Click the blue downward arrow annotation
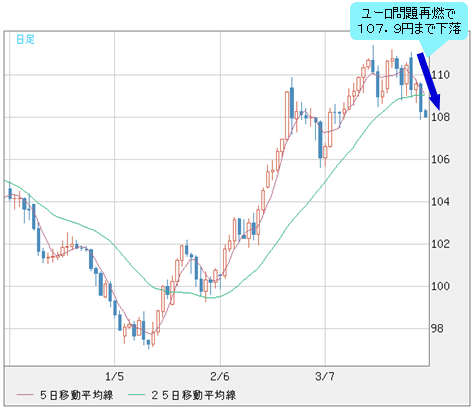This screenshot has width=473, height=409. (x=429, y=81)
